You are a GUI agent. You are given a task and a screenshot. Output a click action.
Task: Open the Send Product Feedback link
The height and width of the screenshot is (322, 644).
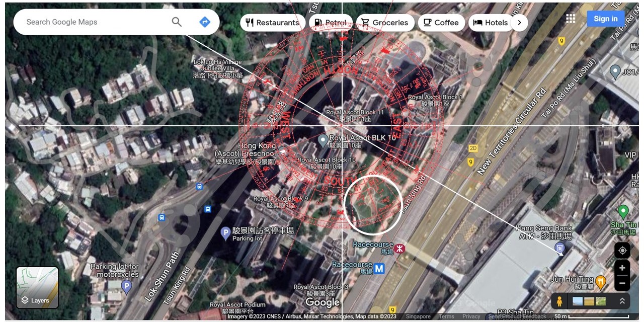tap(517, 316)
